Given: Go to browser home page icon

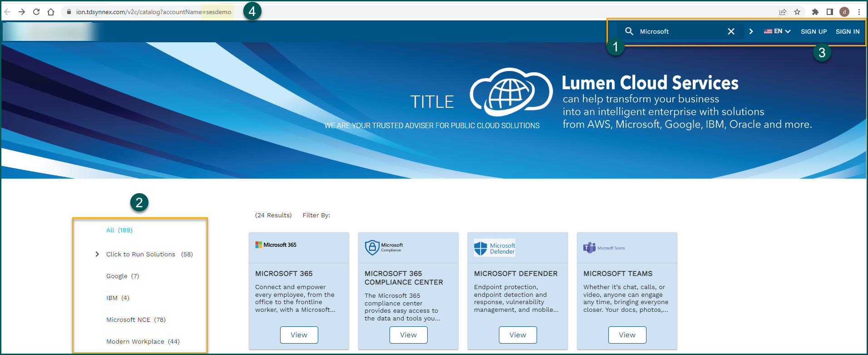Looking at the screenshot, I should [x=51, y=12].
